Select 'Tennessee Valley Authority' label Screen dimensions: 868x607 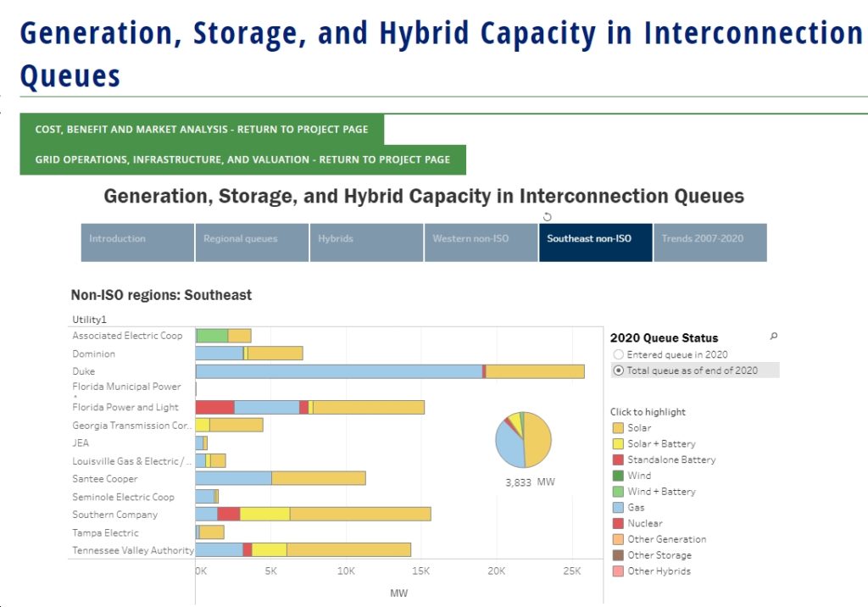point(133,550)
